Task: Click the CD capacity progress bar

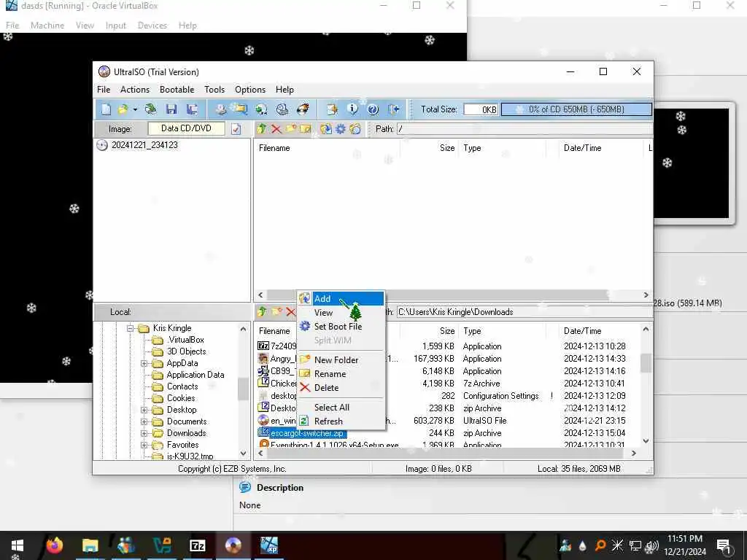Action: [576, 109]
